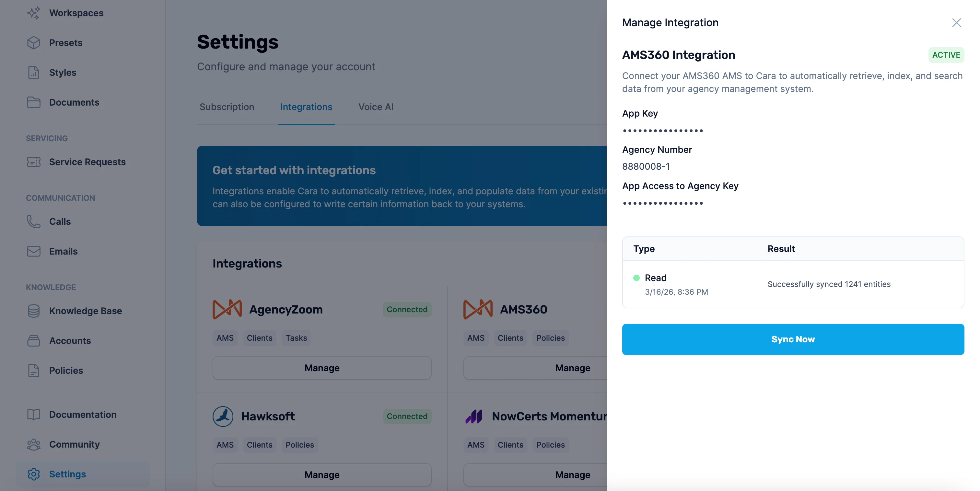Viewport: 980px width, 491px height.
Task: Click Manage under NowCerts Momentum
Action: pyautogui.click(x=573, y=475)
